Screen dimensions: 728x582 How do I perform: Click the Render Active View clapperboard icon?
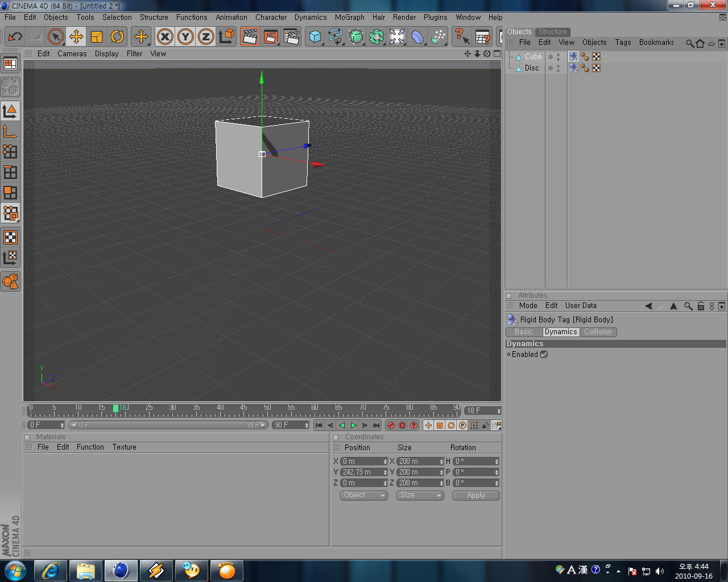(250, 37)
